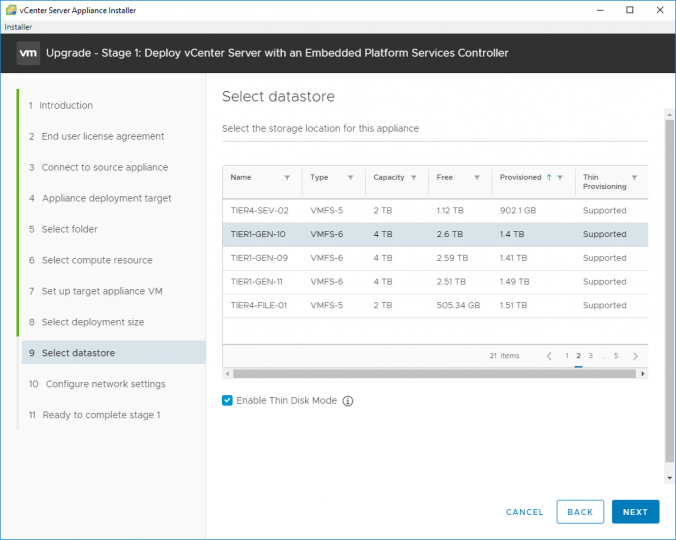
Task: Click pagination ellipsis between 3 and 5
Action: click(604, 356)
